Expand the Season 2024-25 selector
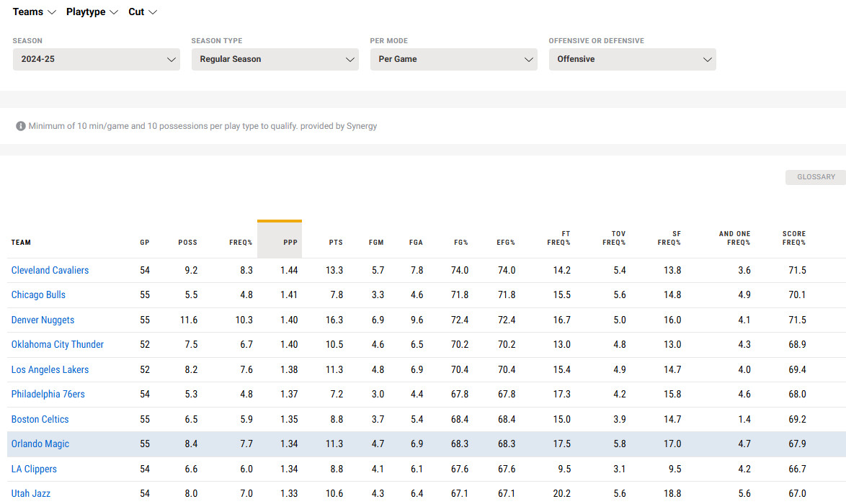Viewport: 846px width, 504px height. 97,59
